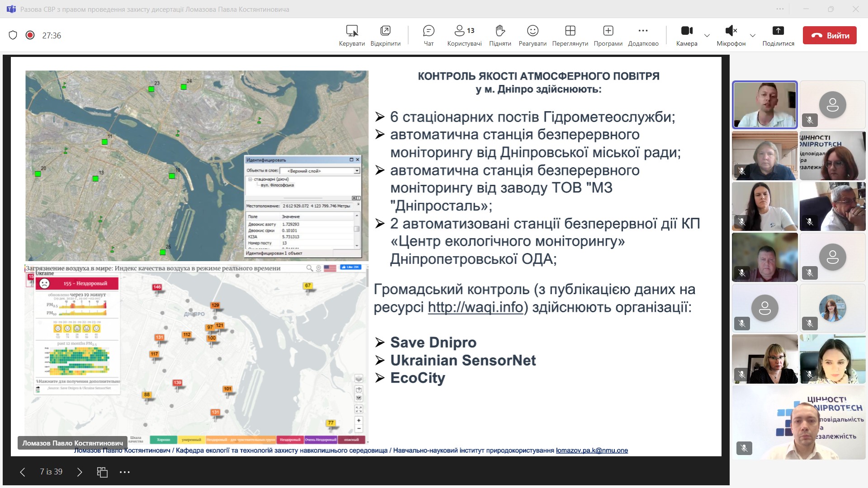
Task: Expand camera options dropdown arrow
Action: [x=707, y=36]
